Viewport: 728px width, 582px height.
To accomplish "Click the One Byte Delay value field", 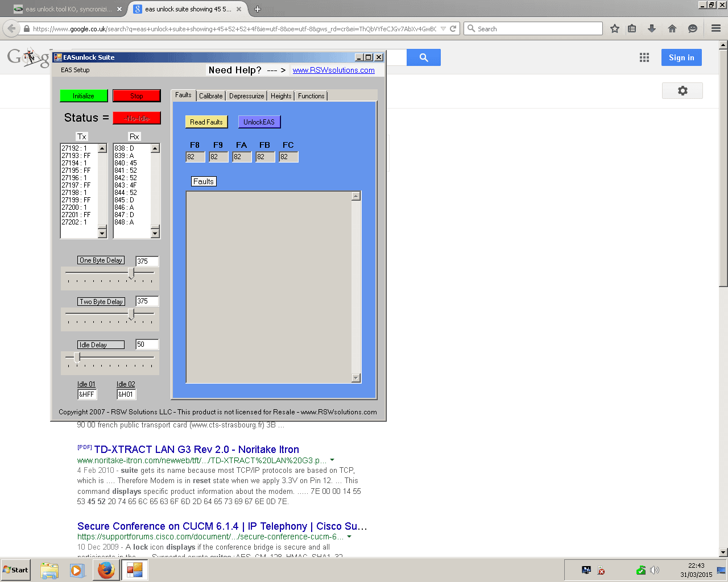I will [147, 261].
